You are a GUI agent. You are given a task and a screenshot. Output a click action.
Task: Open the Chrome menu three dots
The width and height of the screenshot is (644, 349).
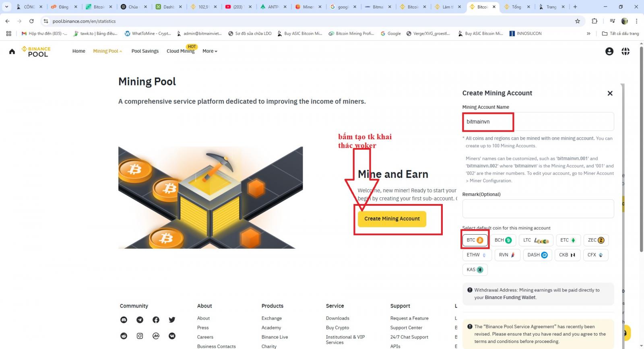636,21
